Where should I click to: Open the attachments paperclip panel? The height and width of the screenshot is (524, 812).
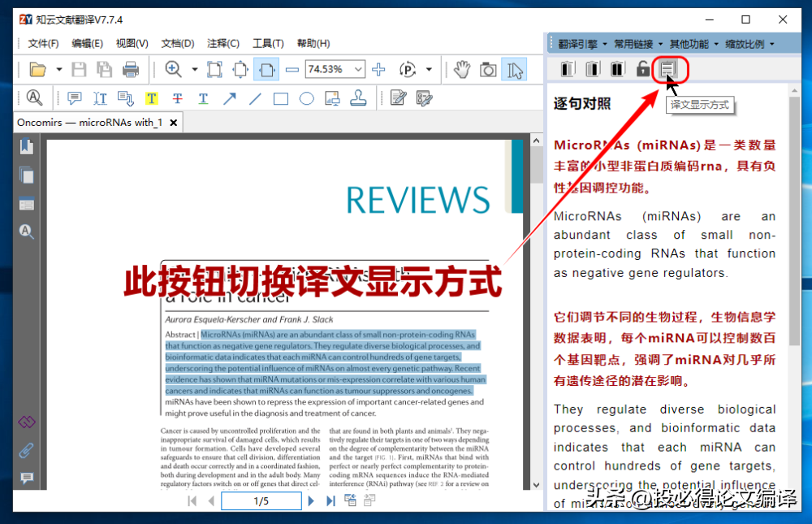tap(27, 450)
